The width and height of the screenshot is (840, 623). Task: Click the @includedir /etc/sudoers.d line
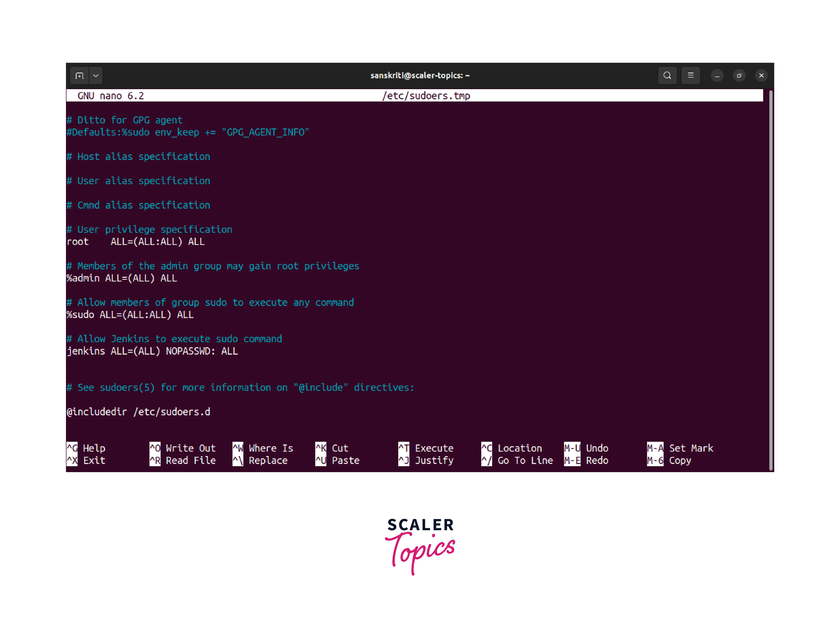point(138,412)
